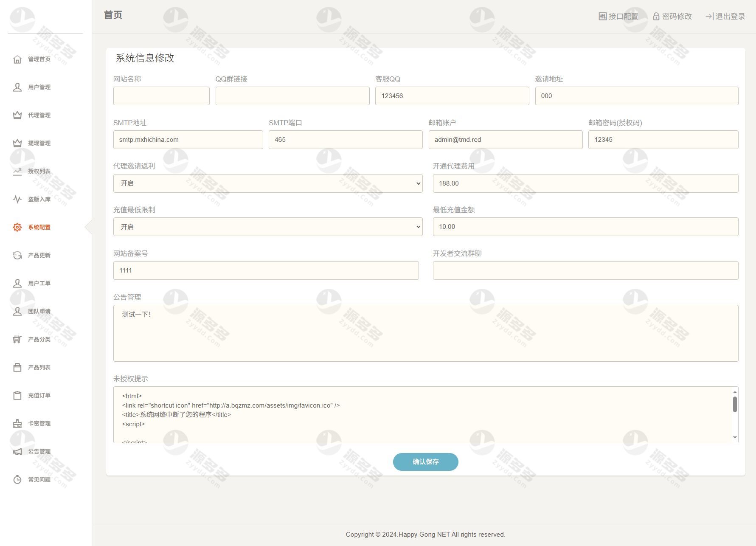
Task: Click the home icon beside 管理首页
Action: tap(17, 59)
